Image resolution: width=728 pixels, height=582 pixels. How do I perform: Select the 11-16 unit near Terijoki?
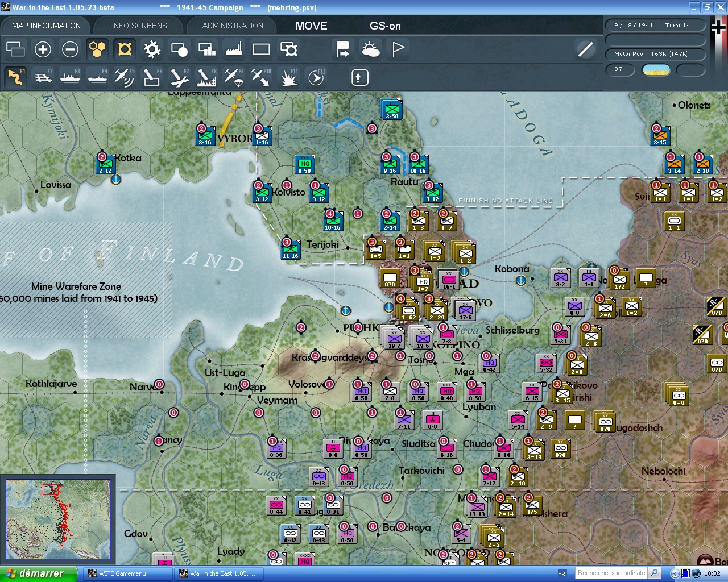[290, 250]
